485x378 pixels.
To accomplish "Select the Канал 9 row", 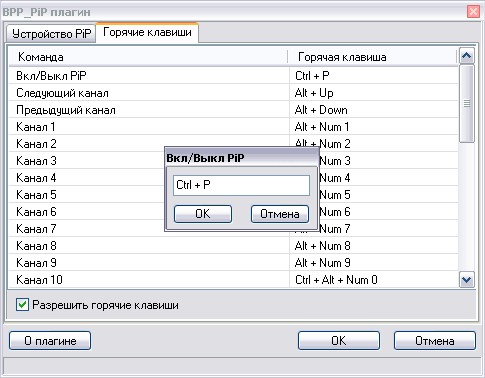I will [x=233, y=263].
